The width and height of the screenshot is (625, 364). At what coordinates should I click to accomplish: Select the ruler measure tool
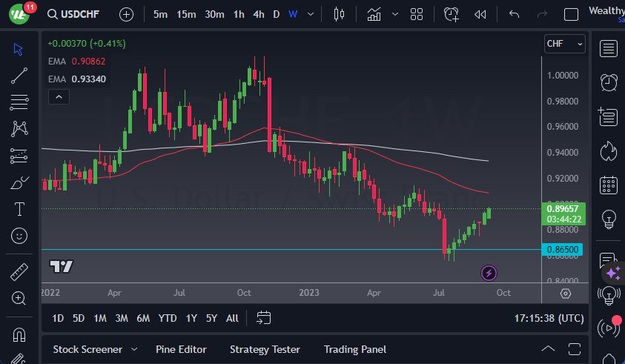[19, 272]
